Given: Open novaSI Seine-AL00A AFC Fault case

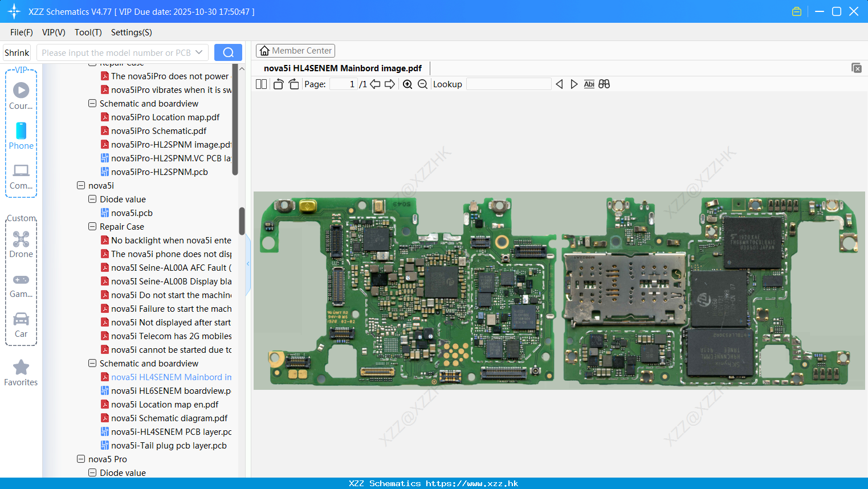Looking at the screenshot, I should tap(170, 268).
